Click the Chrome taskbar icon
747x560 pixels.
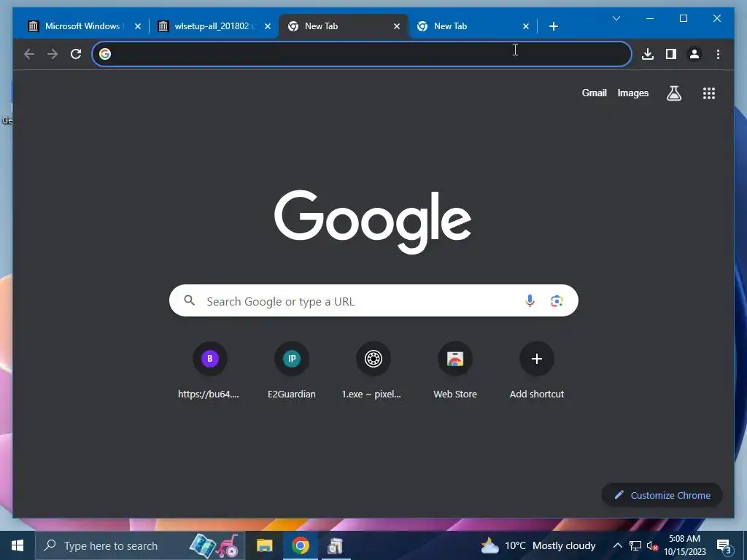coord(300,545)
